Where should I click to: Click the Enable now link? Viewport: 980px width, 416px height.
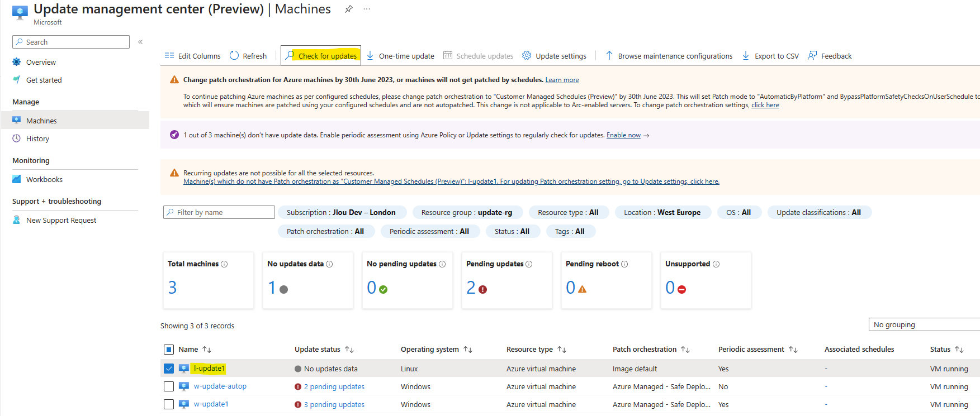click(623, 135)
